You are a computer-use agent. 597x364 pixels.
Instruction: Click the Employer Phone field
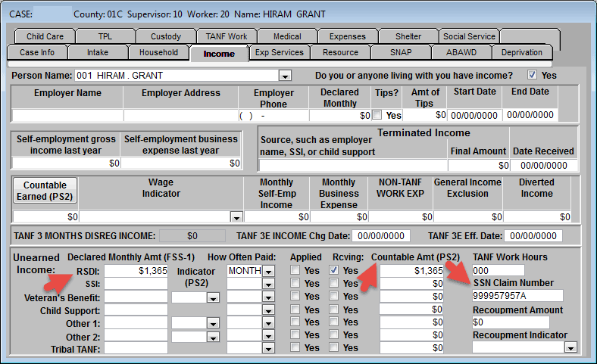click(273, 115)
